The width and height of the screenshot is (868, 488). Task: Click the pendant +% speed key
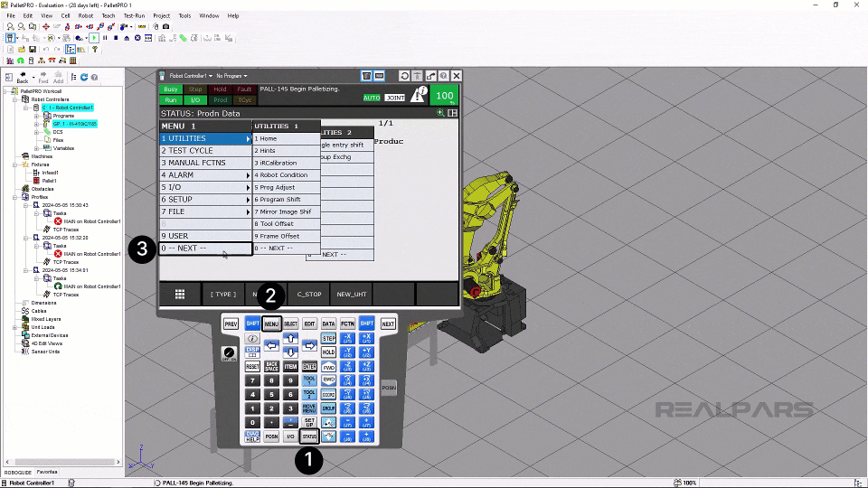pyautogui.click(x=328, y=423)
